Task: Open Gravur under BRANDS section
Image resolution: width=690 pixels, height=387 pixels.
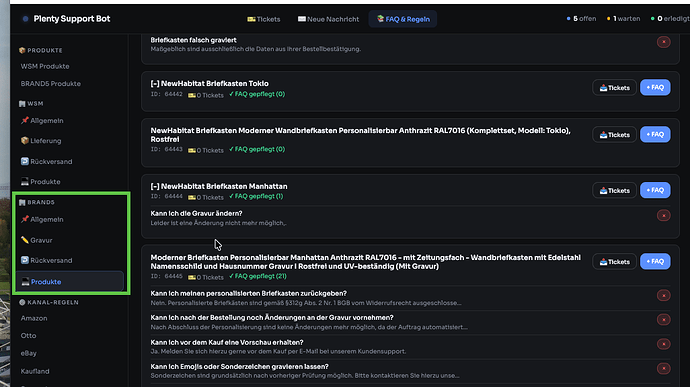Action: click(x=37, y=240)
